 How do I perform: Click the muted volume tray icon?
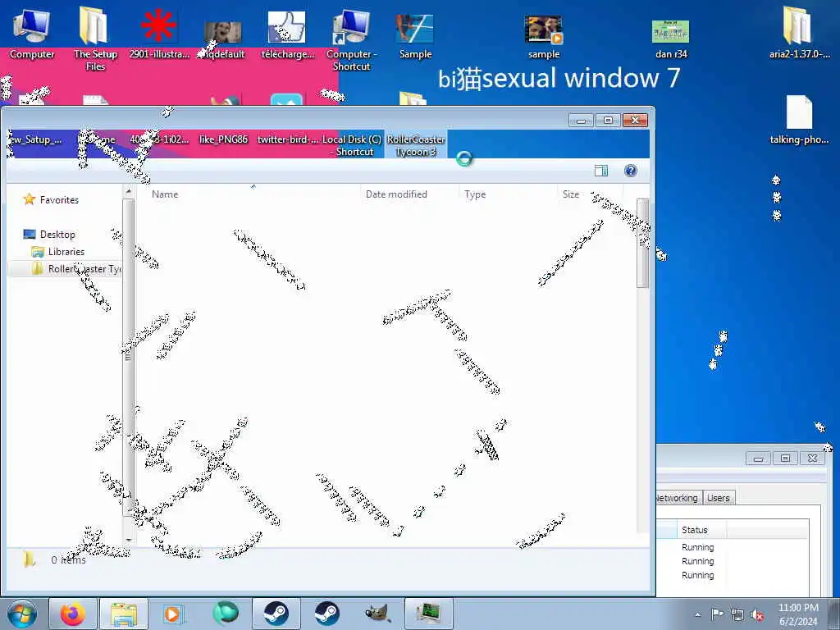(x=757, y=615)
